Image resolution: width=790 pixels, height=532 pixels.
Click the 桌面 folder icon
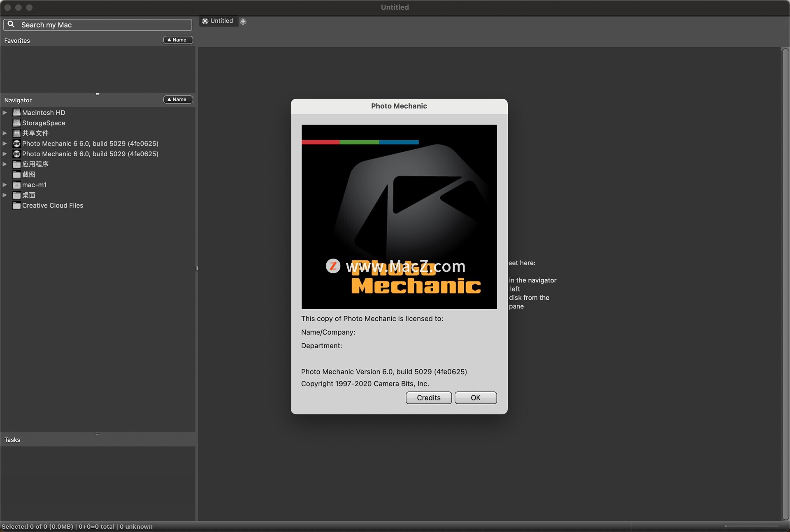[16, 195]
